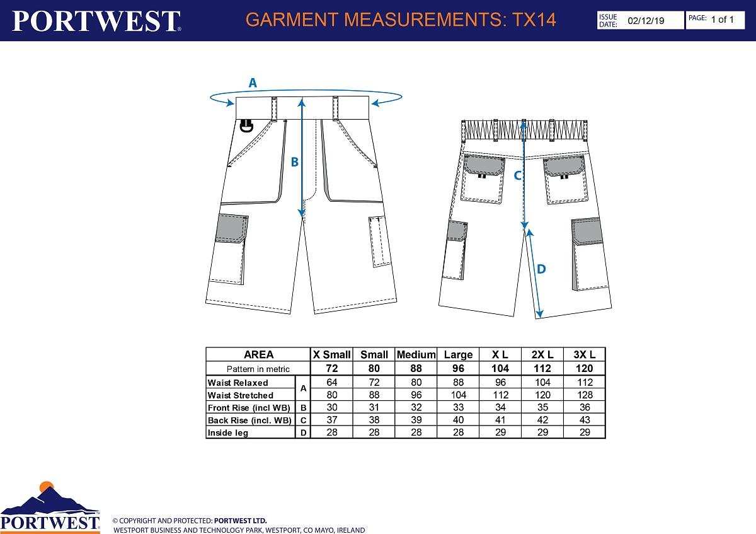Click the waist label A above front shorts
Viewport: 756px width, 534px height.
coord(253,83)
